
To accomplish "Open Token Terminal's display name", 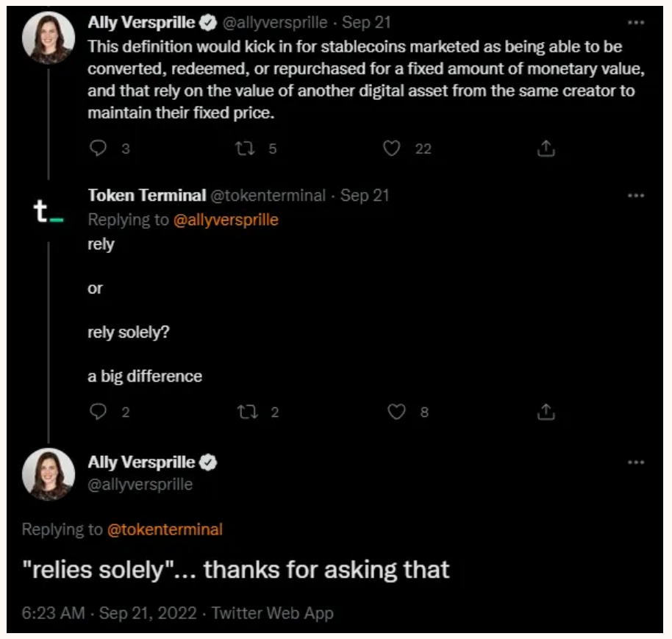I will point(147,196).
